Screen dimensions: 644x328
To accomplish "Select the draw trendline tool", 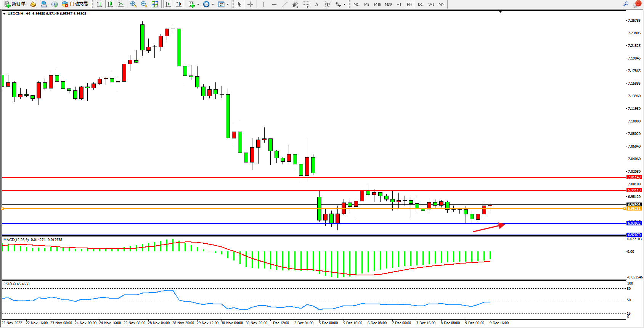I will pos(285,4).
